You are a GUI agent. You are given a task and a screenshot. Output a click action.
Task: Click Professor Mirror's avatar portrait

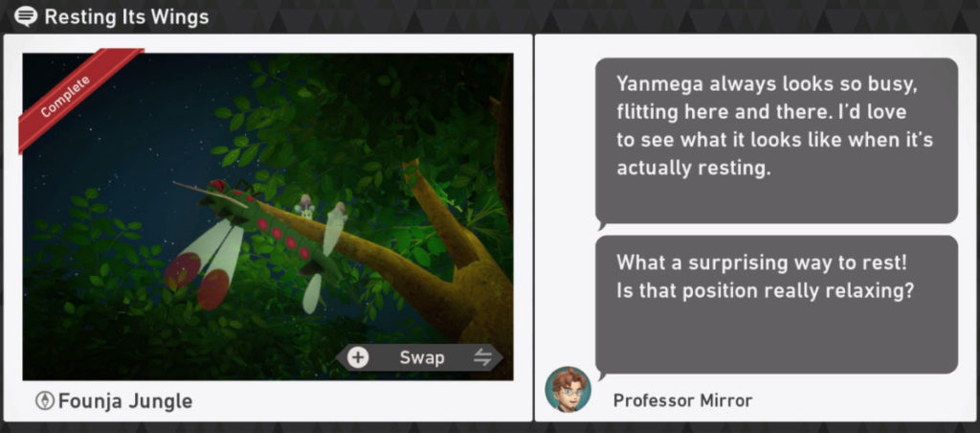click(568, 389)
